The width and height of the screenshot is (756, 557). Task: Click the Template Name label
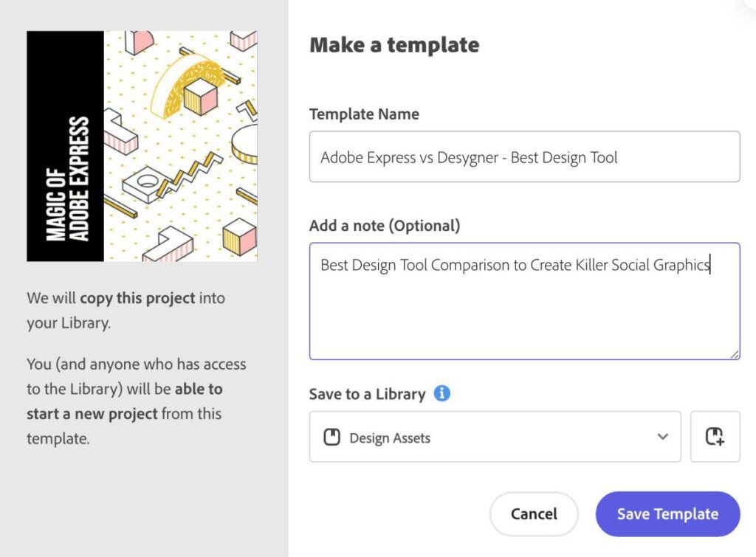364,114
